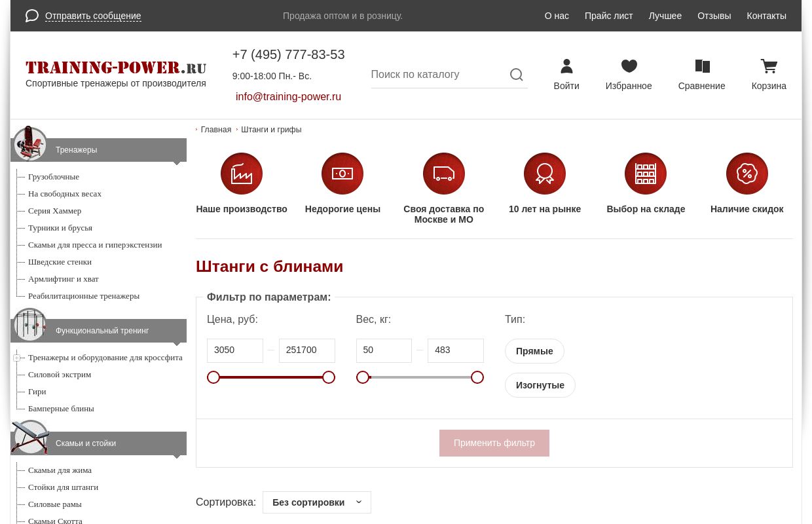Open Прайс лист in top menu
The width and height of the screenshot is (812, 524).
tap(608, 16)
